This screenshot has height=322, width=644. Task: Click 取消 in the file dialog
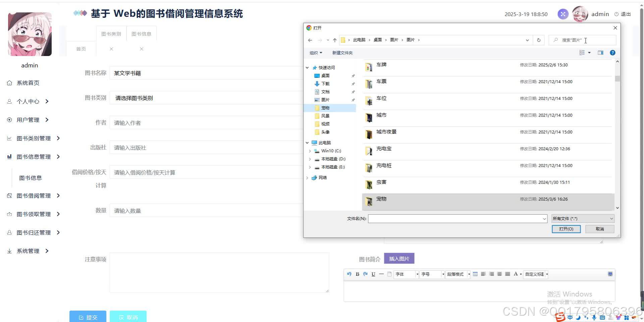tap(600, 229)
